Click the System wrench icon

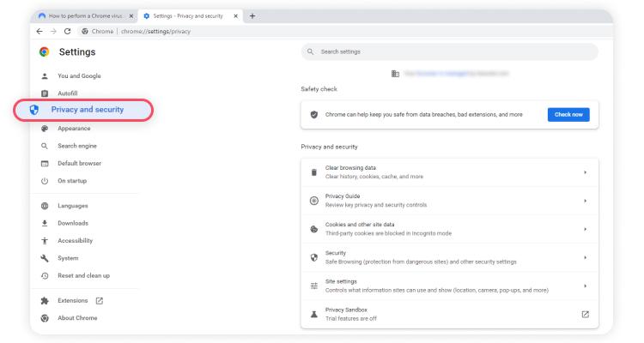click(45, 258)
